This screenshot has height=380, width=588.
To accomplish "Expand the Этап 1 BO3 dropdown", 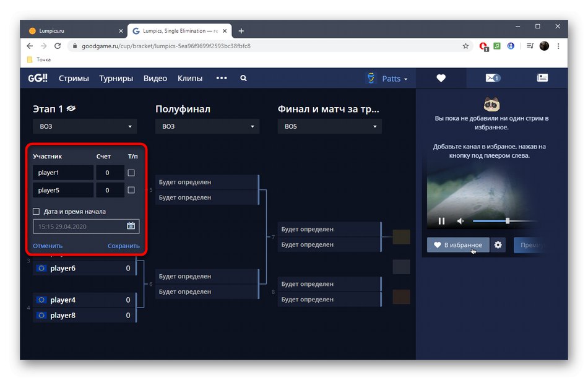I will click(85, 126).
